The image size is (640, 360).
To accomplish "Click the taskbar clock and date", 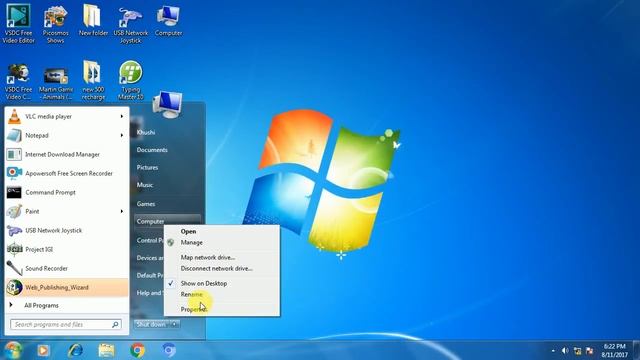I will pos(614,351).
